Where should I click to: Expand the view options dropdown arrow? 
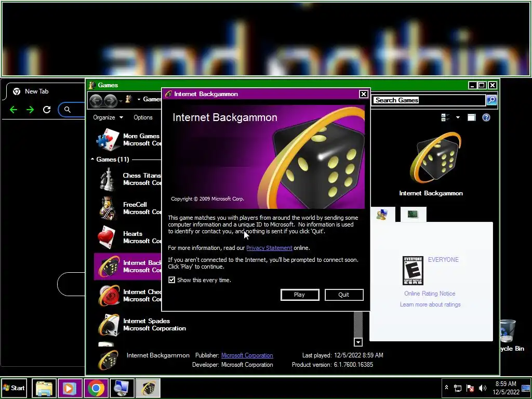click(x=458, y=117)
